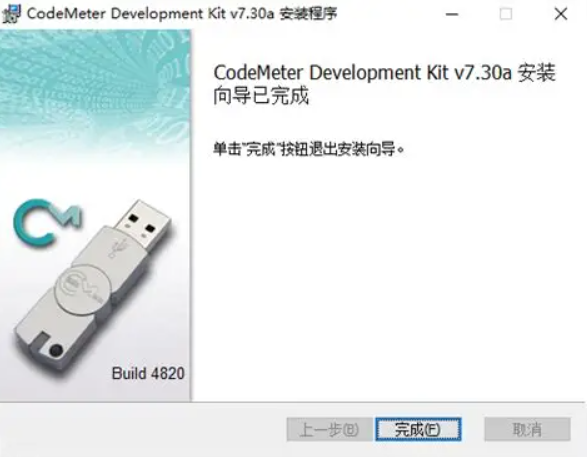Click the window title bar text
The width and height of the screenshot is (587, 457).
point(182,14)
